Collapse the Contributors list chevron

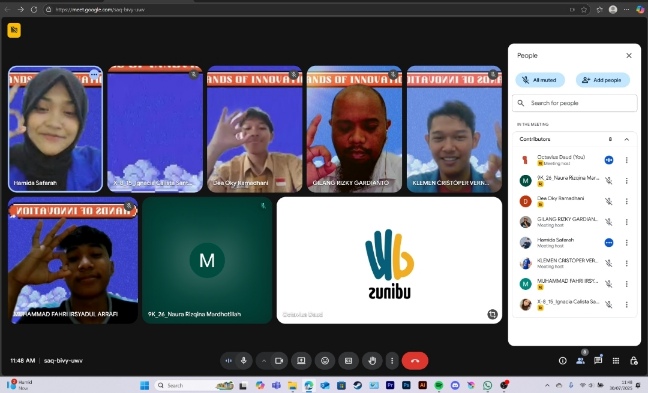click(627, 139)
